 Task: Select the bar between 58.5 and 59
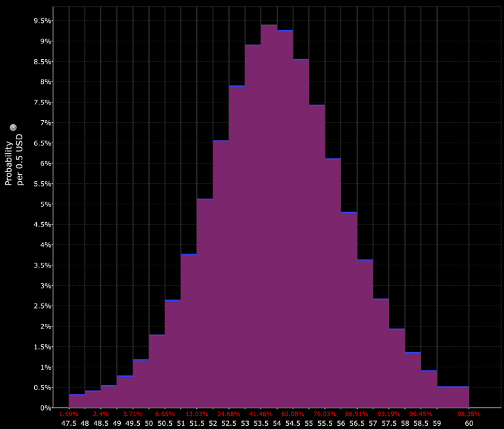pyautogui.click(x=429, y=389)
